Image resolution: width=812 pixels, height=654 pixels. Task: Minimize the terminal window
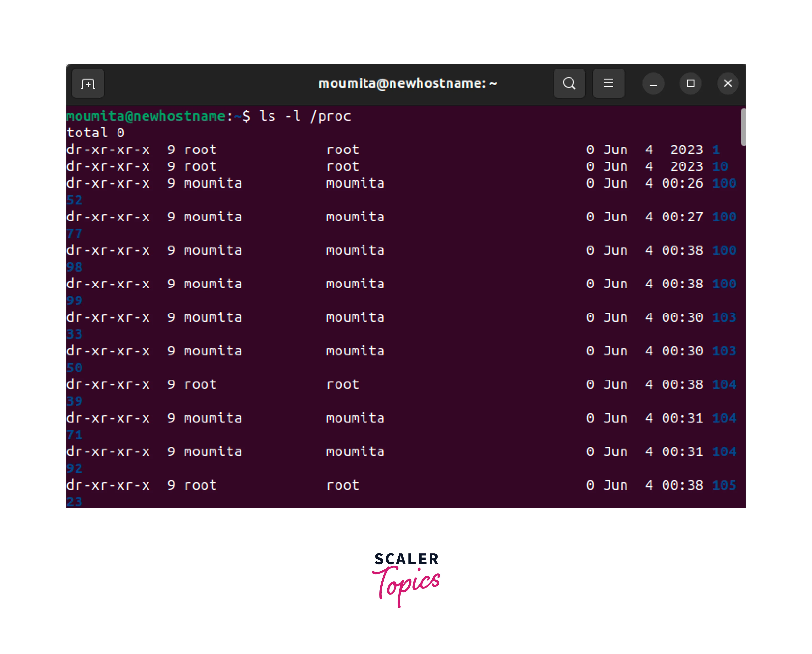(653, 84)
